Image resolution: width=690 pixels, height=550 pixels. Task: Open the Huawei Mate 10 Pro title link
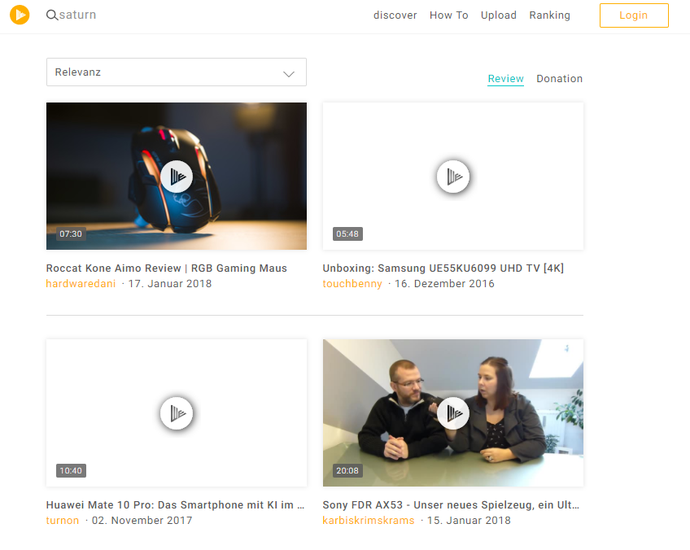[175, 505]
